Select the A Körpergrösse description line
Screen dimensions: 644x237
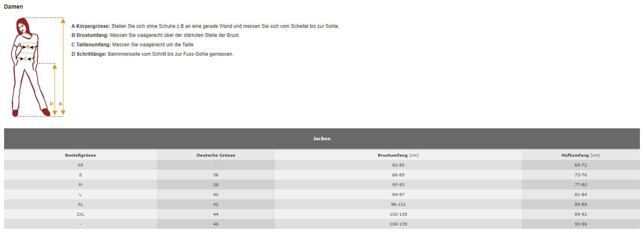205,26
